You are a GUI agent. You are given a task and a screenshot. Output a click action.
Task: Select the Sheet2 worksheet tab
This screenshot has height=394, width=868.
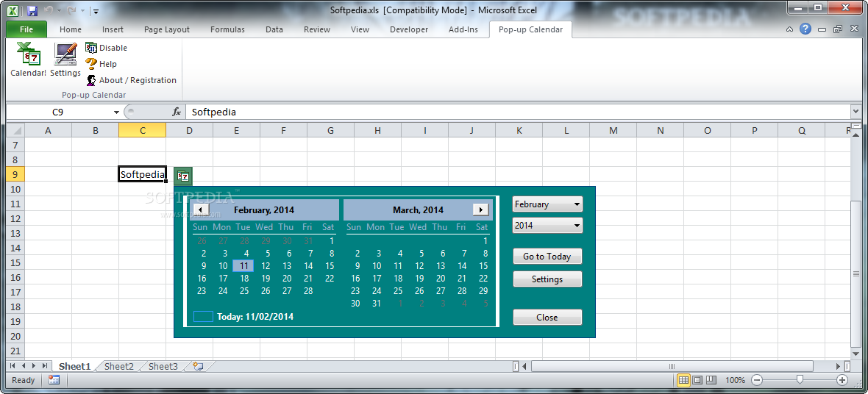click(119, 366)
